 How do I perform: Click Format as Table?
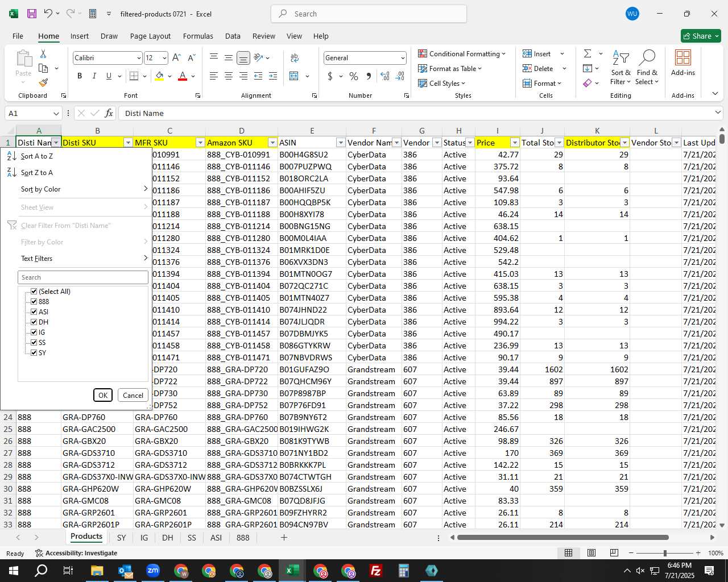[x=450, y=68]
